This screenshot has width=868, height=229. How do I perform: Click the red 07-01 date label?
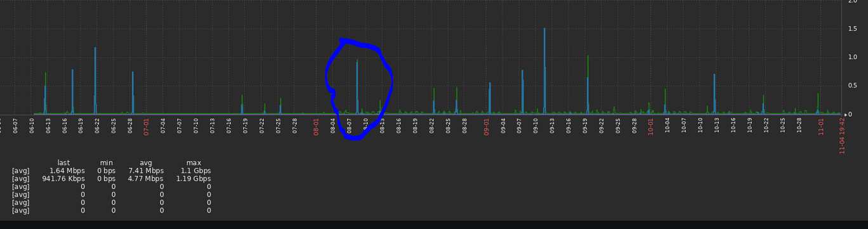pyautogui.click(x=147, y=126)
